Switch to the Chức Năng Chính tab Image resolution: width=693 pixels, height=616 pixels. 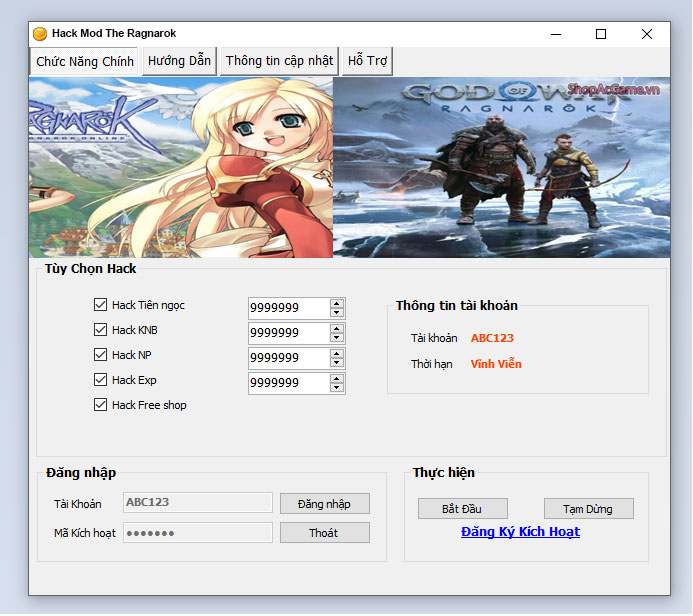coord(84,61)
